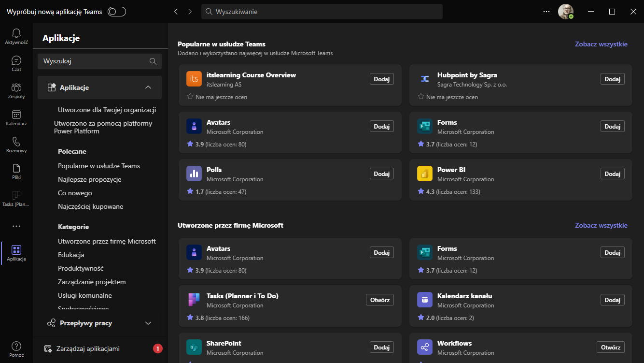
Task: Open Tasks (Planner) in left rail
Action: pyautogui.click(x=16, y=199)
